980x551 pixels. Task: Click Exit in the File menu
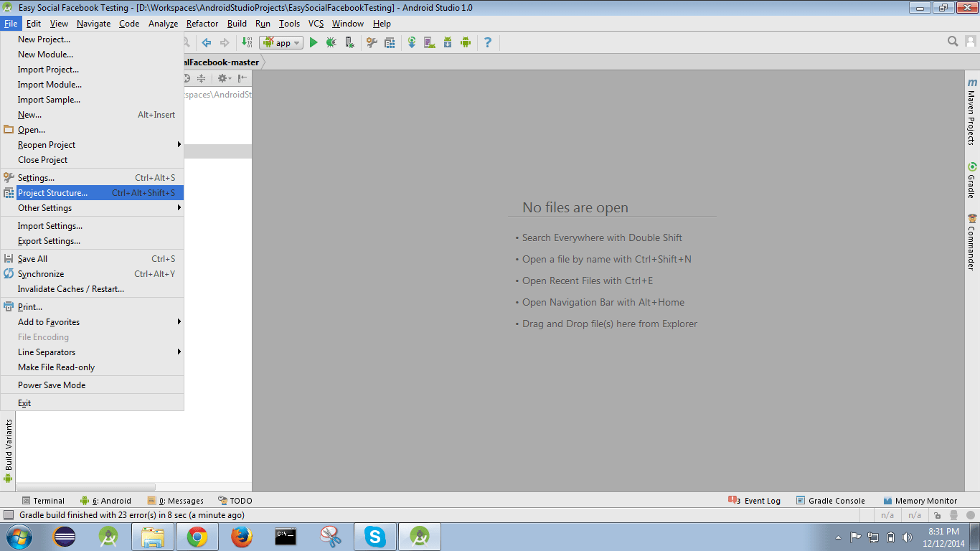(92, 403)
